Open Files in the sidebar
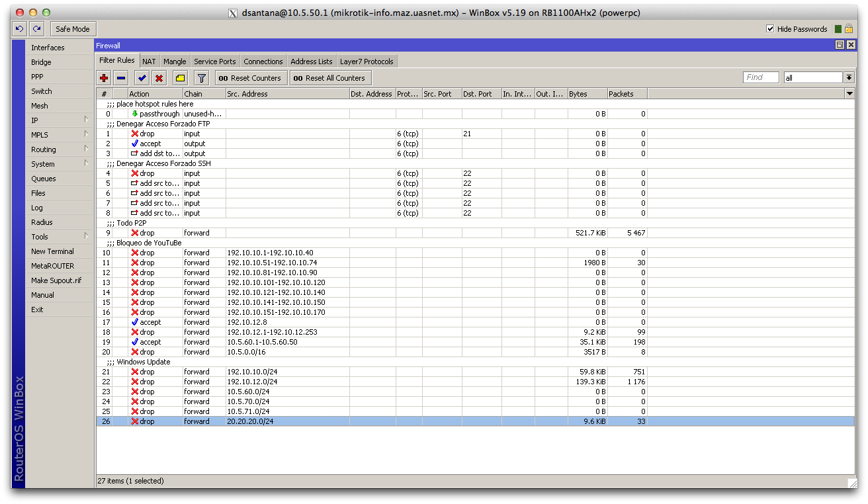This screenshot has height=504, width=868. 38,193
